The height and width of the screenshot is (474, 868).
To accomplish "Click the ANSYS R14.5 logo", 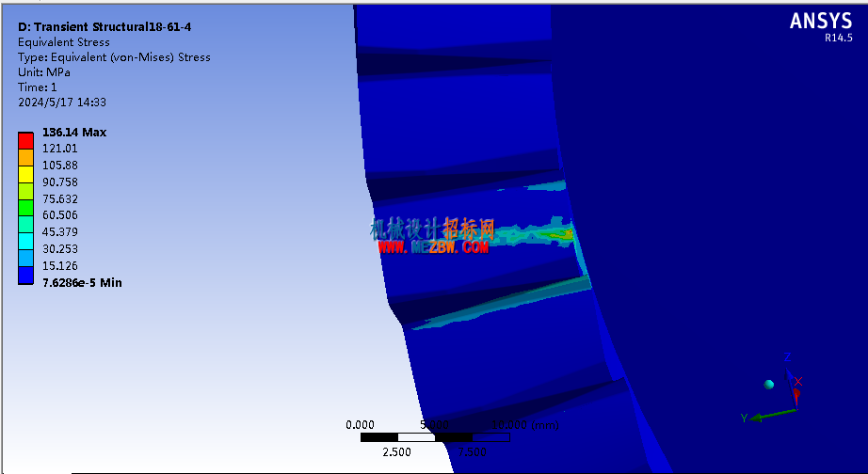I will point(821,26).
